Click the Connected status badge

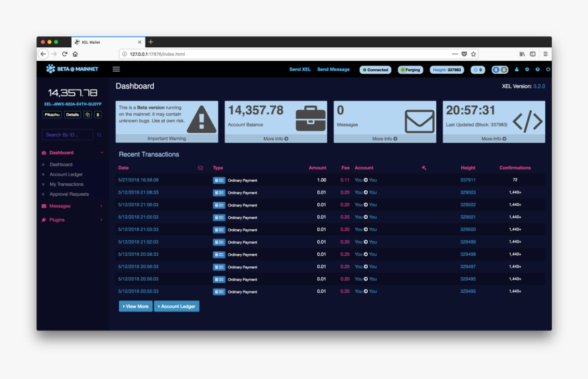point(375,70)
